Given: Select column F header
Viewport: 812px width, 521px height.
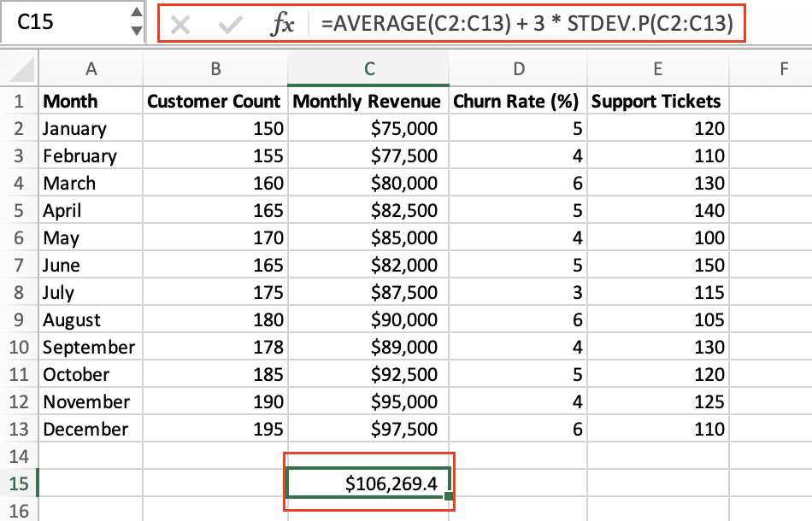Looking at the screenshot, I should [x=784, y=69].
